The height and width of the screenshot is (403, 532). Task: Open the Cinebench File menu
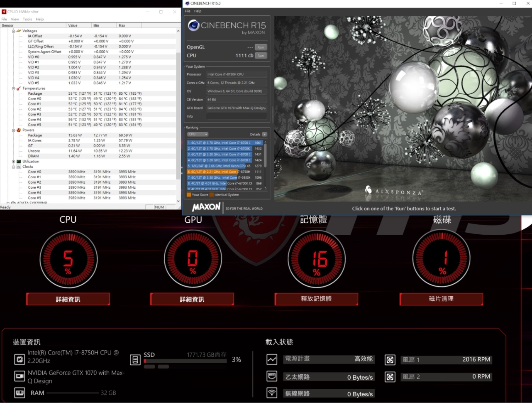(188, 11)
